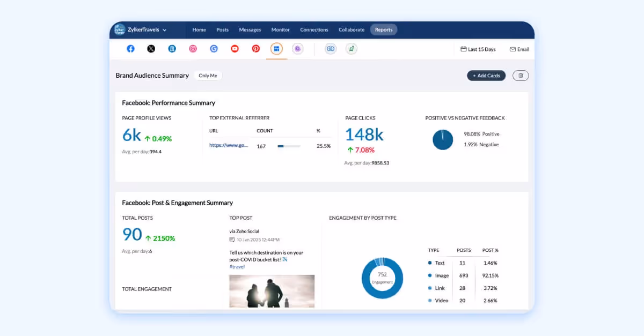Click the delete (trash) icon near Add Cards
This screenshot has width=644, height=336.
(x=520, y=76)
